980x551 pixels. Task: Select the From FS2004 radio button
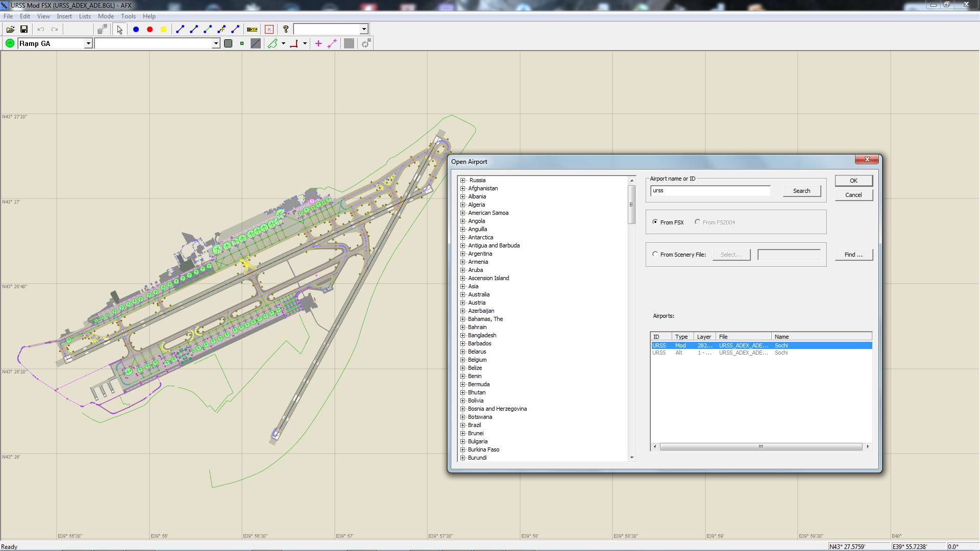point(697,222)
